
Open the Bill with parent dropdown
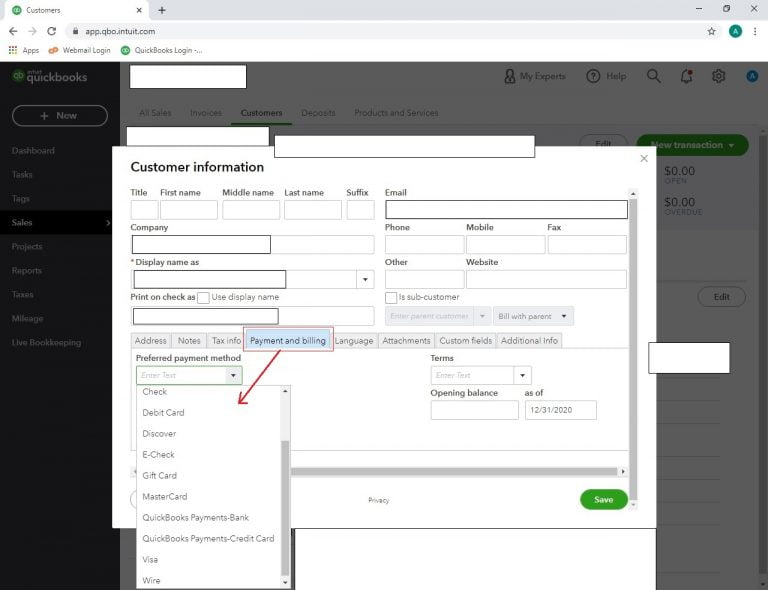533,316
